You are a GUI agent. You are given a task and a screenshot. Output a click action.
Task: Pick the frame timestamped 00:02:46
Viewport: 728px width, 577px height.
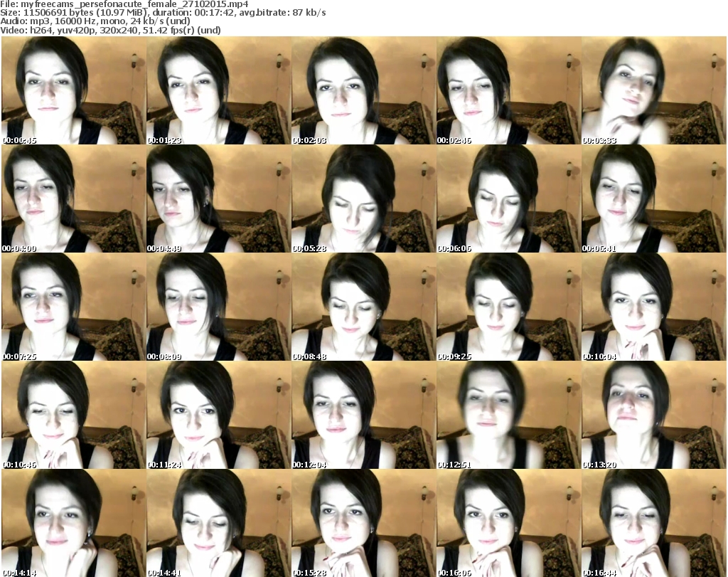pos(509,90)
